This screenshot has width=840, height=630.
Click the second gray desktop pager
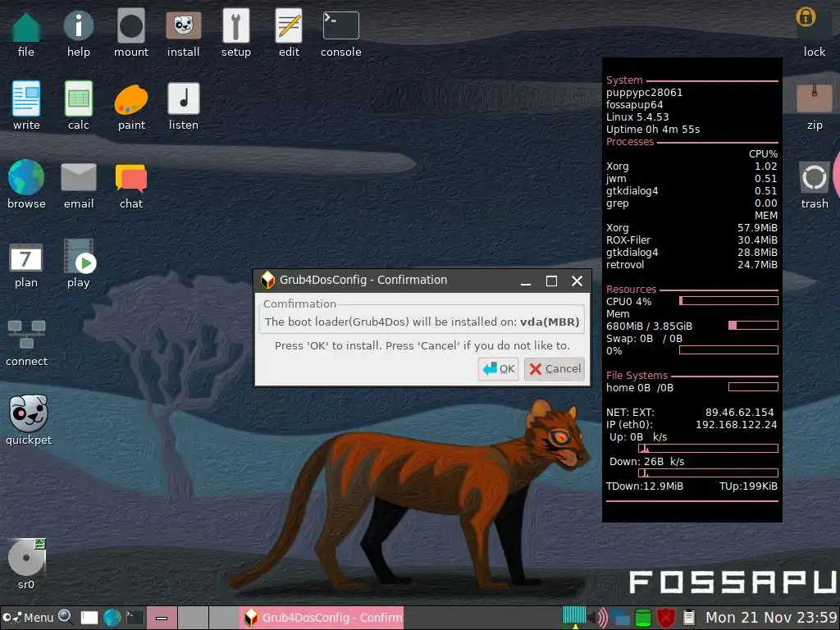click(193, 618)
